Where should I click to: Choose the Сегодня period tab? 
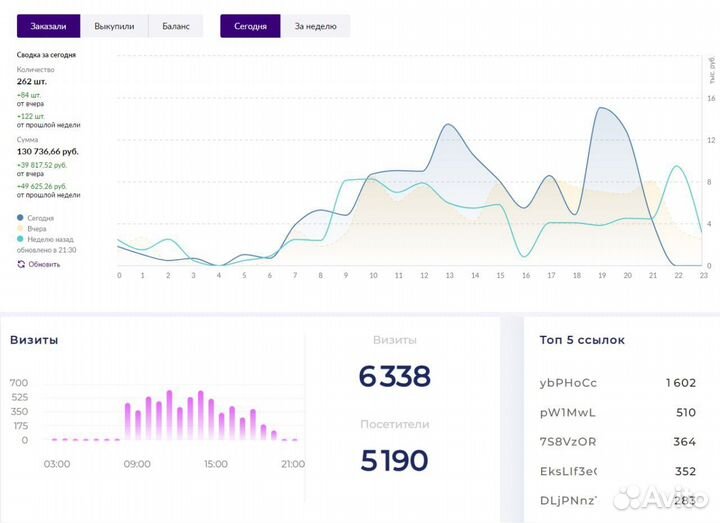pyautogui.click(x=250, y=26)
